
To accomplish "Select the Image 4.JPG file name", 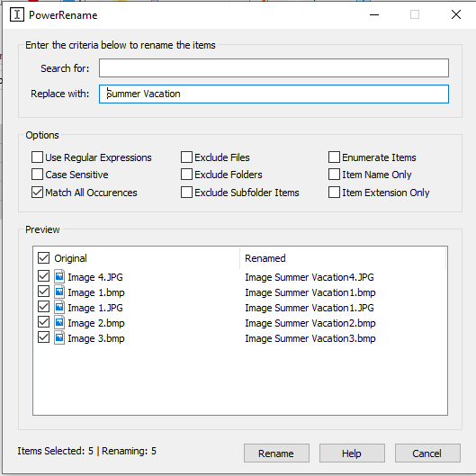I will click(x=95, y=277).
